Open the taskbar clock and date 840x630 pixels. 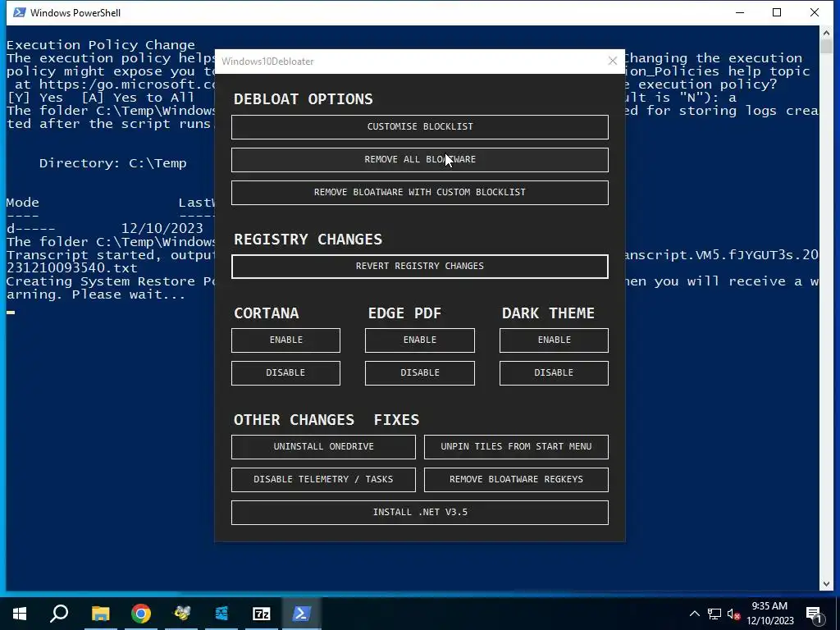coord(769,614)
